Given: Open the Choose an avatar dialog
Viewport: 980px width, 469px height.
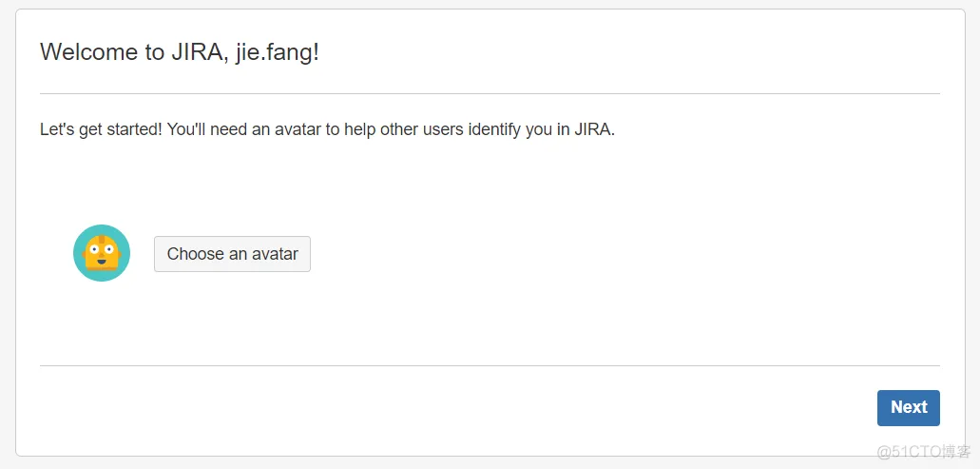Looking at the screenshot, I should tap(232, 254).
